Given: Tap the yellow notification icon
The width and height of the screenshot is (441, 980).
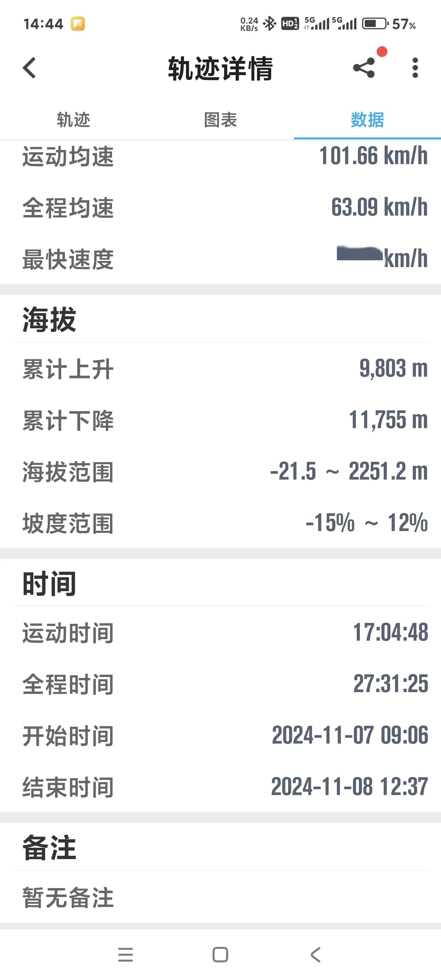Looking at the screenshot, I should coord(78,24).
